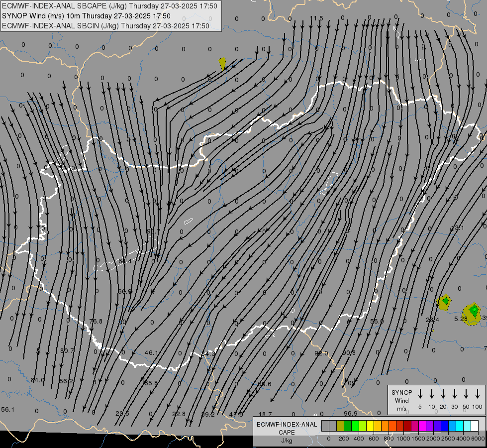Click the 64.4 value on the map
The image size is (487, 448).
(x=125, y=261)
